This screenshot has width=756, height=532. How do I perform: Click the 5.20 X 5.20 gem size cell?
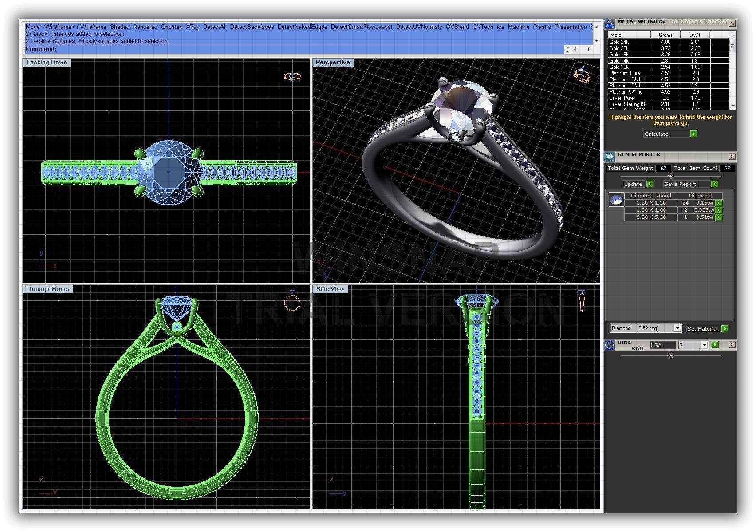coord(651,217)
